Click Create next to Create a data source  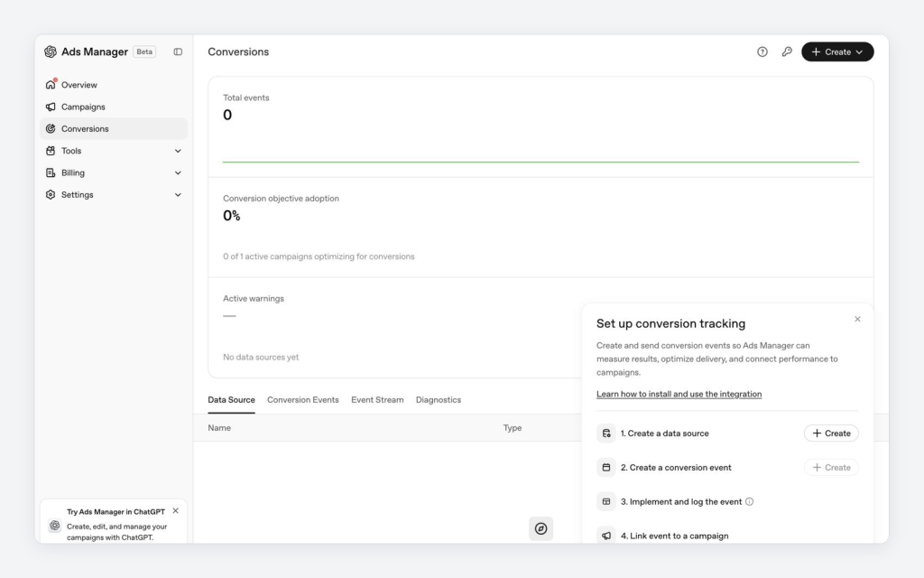(x=831, y=433)
